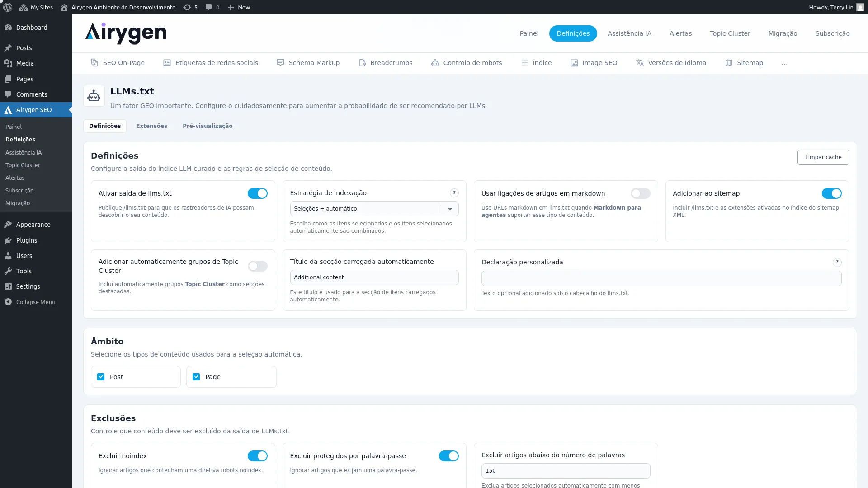Viewport: 868px width, 488px height.
Task: Click the Limpar cache button
Action: [x=823, y=157]
